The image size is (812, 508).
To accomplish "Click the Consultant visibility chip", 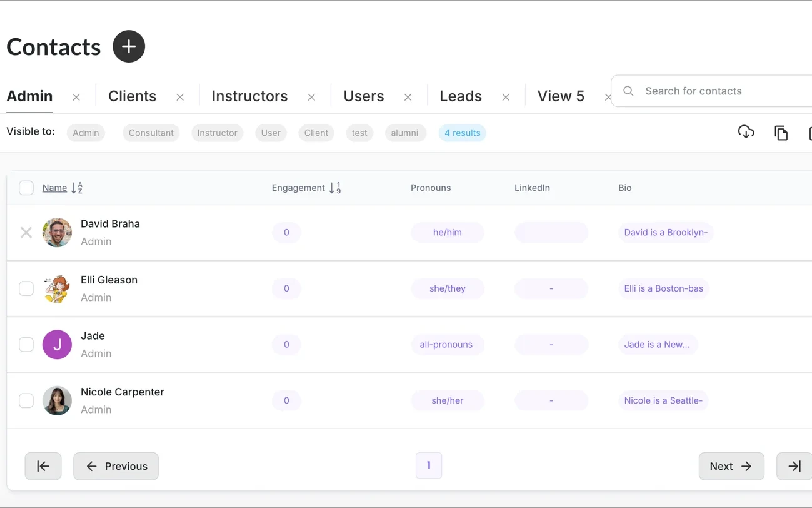I will click(x=151, y=133).
